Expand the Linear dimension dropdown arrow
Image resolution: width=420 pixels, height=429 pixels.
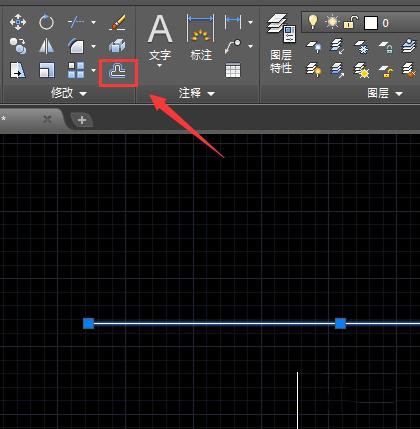tap(251, 22)
